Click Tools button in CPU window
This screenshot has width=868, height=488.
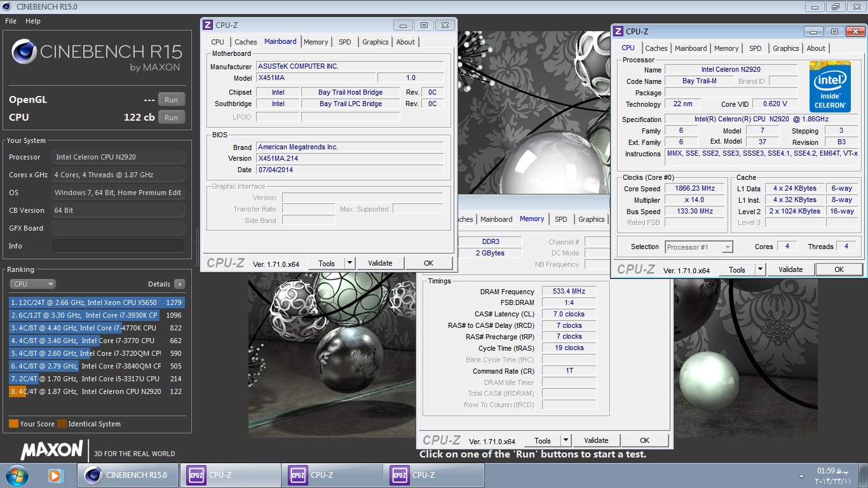coord(737,269)
